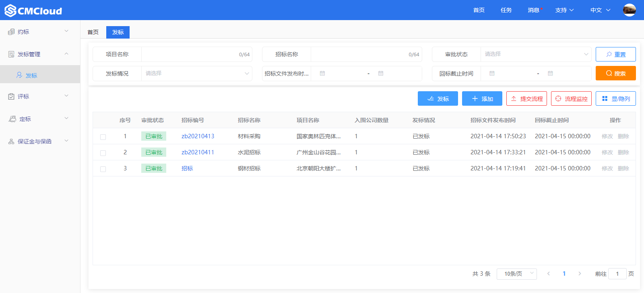This screenshot has height=293, width=644.
Task: Click the 流程监控 button
Action: [x=571, y=98]
